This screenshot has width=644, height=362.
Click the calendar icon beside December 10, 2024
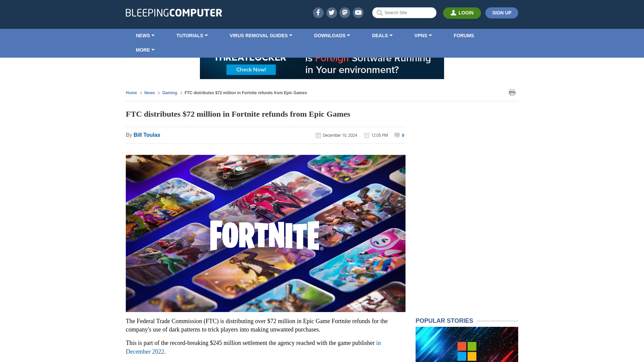(x=318, y=135)
